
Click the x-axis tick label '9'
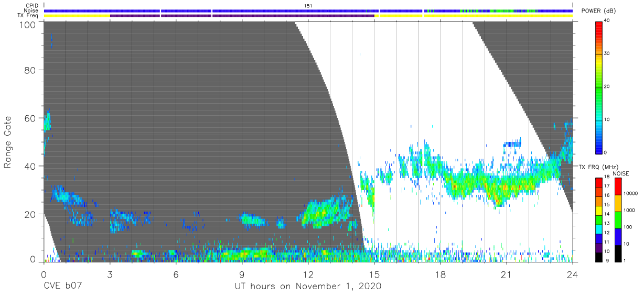(242, 274)
